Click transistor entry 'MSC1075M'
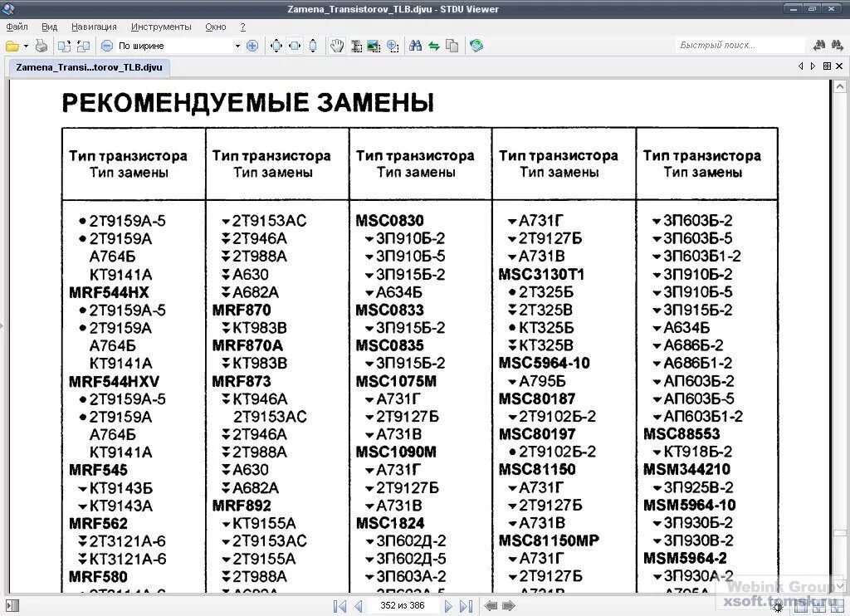Screen dimensions: 850x616 click(x=396, y=381)
